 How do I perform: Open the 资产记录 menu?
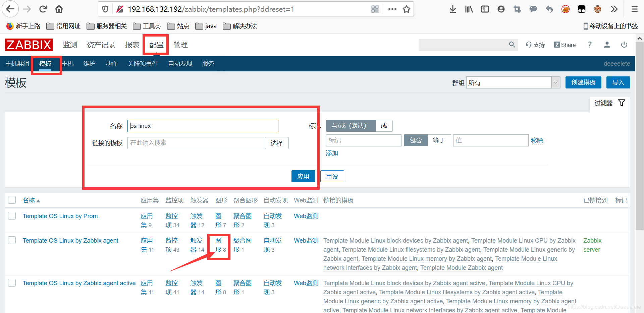coord(101,45)
